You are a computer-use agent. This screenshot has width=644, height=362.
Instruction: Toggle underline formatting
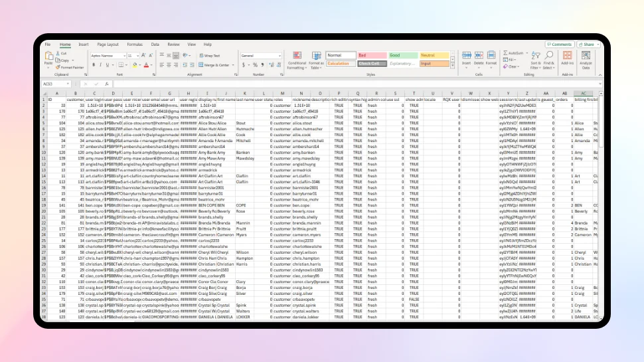coord(107,65)
